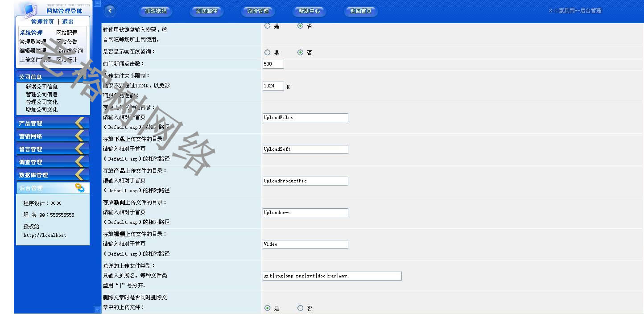Image resolution: width=644 pixels, height=314 pixels.
Task: Click the 返回首页 top menu button
Action: (360, 11)
